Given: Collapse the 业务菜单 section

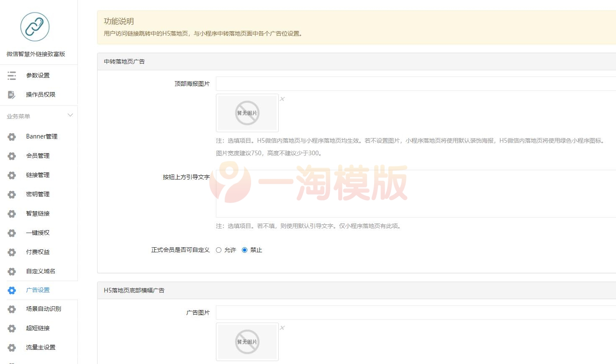Looking at the screenshot, I should [x=70, y=115].
